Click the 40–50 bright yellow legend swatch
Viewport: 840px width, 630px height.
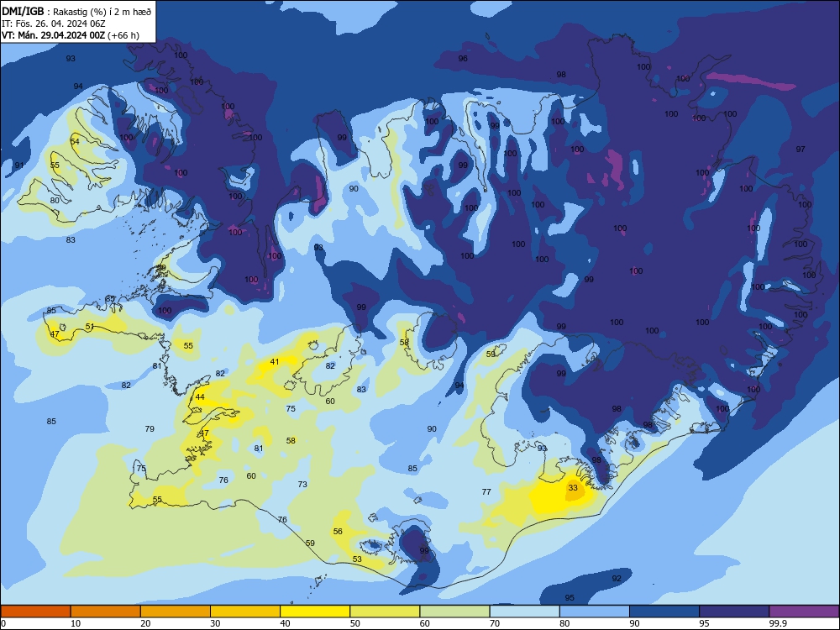pos(315,612)
